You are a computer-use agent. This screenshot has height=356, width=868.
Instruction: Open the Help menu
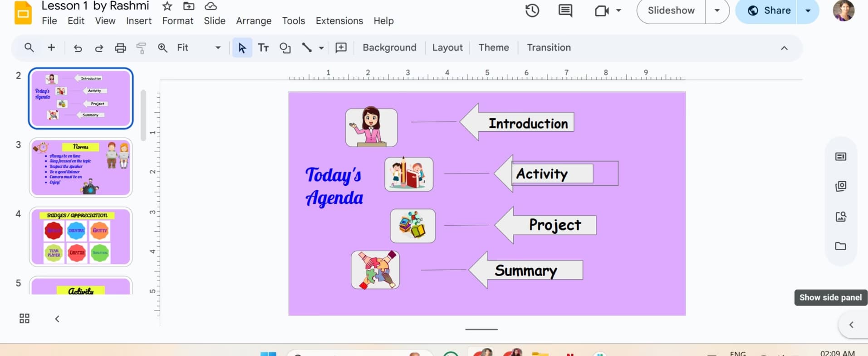click(x=383, y=21)
